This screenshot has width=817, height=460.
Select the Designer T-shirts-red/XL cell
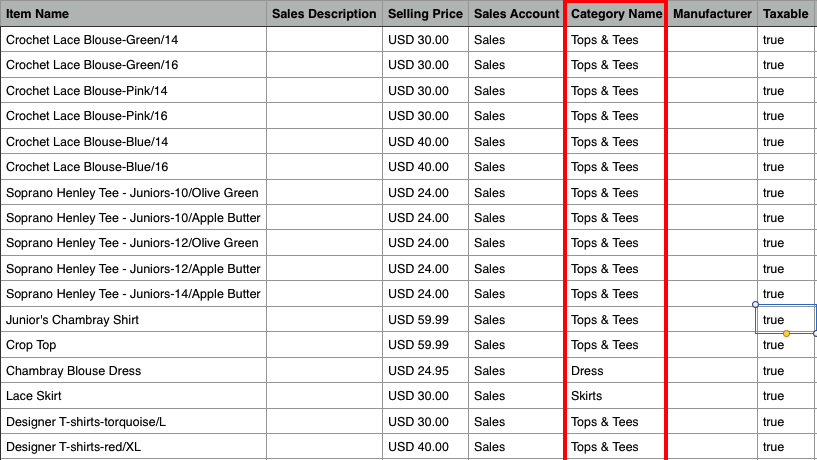133,447
